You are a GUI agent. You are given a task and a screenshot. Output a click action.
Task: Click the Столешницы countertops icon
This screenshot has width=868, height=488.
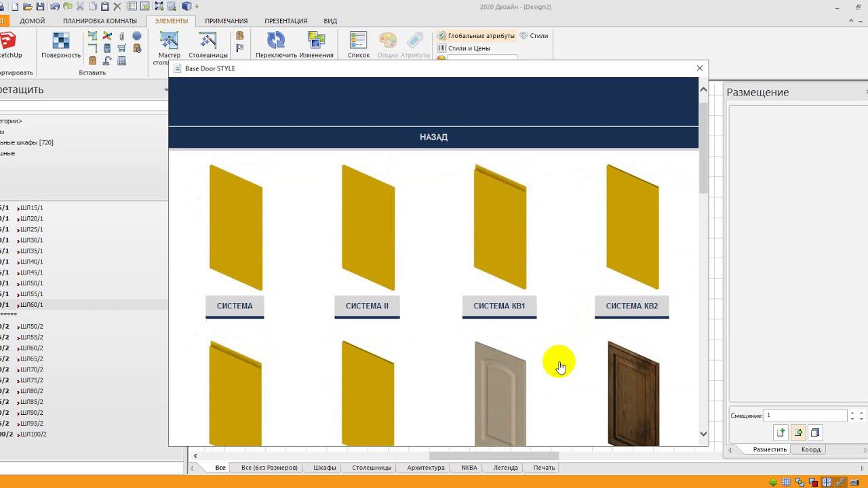[x=208, y=45]
